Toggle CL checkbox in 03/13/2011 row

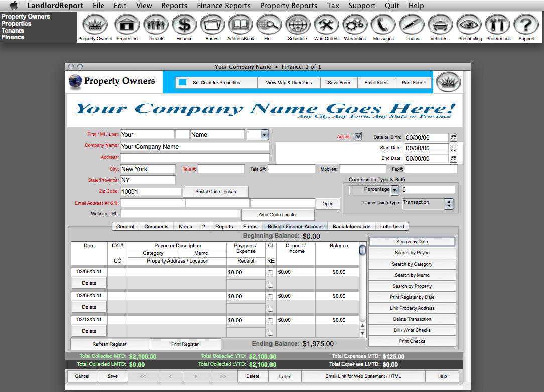[x=270, y=321]
